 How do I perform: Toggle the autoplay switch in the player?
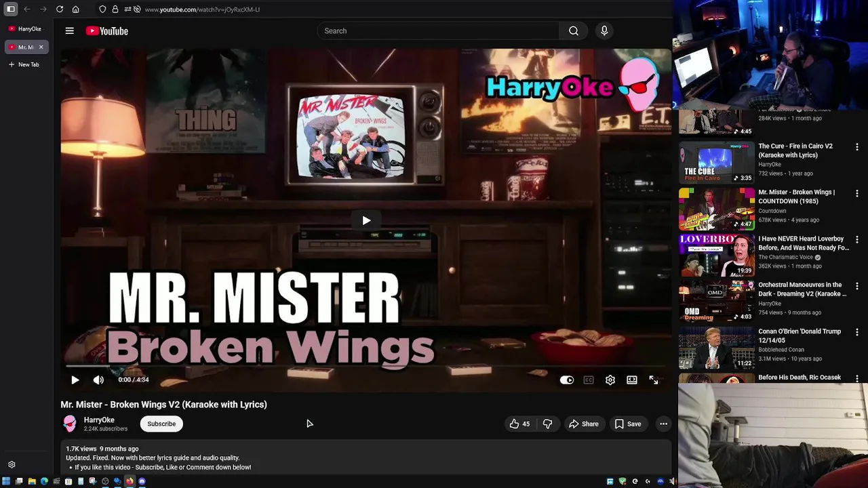click(x=567, y=380)
